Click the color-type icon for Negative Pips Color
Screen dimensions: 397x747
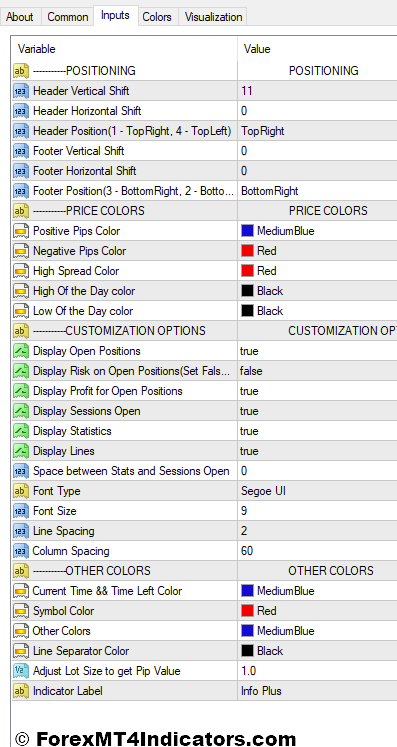pos(21,251)
